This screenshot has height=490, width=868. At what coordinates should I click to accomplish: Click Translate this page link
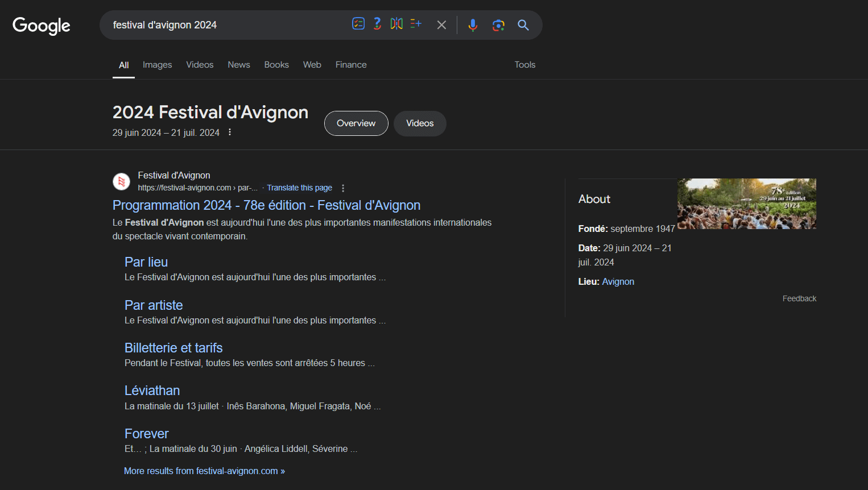pos(300,188)
